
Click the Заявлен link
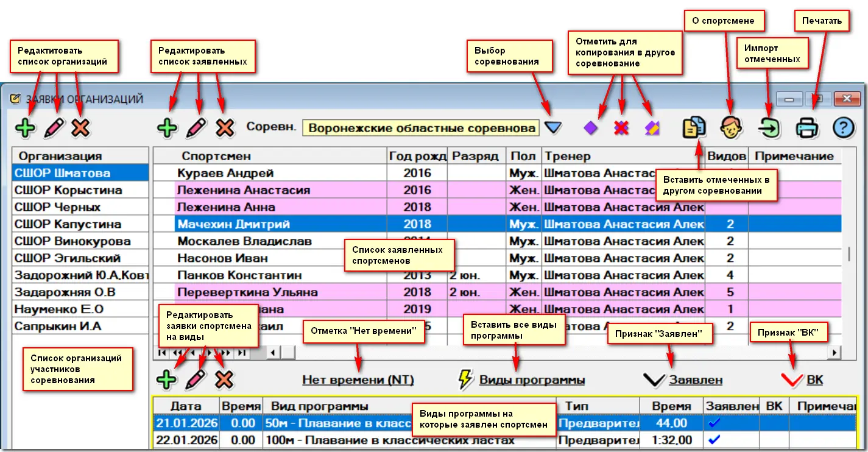click(696, 380)
